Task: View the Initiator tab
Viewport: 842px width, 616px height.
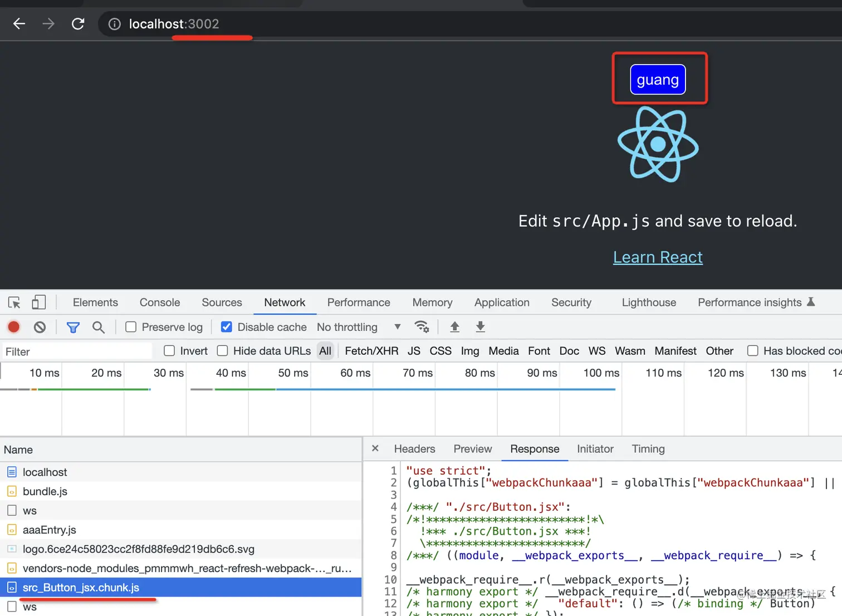Action: (595, 449)
